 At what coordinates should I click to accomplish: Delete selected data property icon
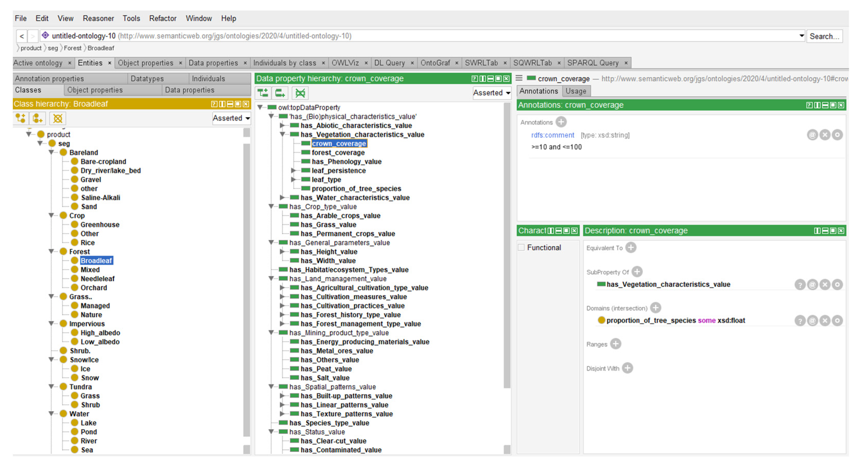tap(300, 93)
